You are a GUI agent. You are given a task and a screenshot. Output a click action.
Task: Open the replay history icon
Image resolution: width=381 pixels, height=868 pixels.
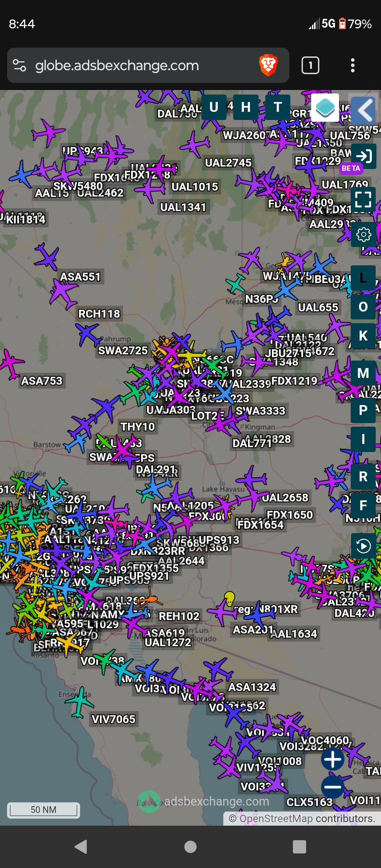pyautogui.click(x=363, y=546)
